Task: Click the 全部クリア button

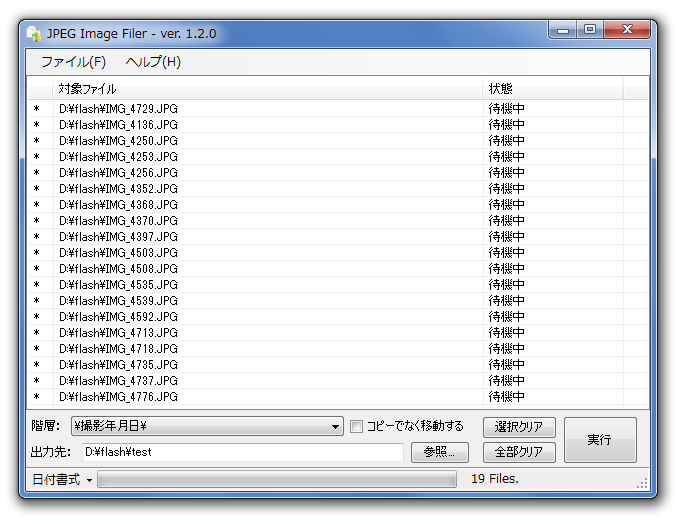Action: [519, 452]
